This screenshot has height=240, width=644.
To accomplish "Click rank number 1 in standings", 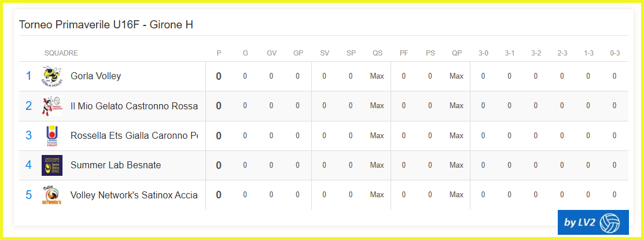I will [x=29, y=76].
